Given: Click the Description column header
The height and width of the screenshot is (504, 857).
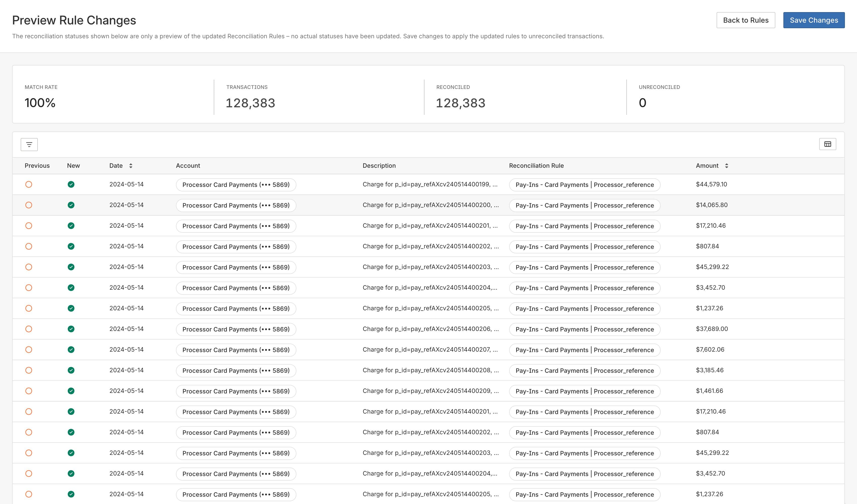Looking at the screenshot, I should pos(379,166).
